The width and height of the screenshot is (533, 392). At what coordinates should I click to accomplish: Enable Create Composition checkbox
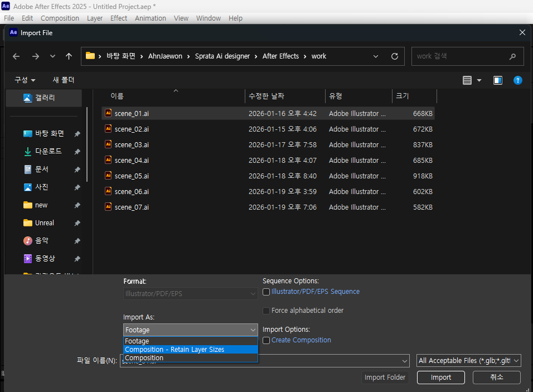click(266, 340)
